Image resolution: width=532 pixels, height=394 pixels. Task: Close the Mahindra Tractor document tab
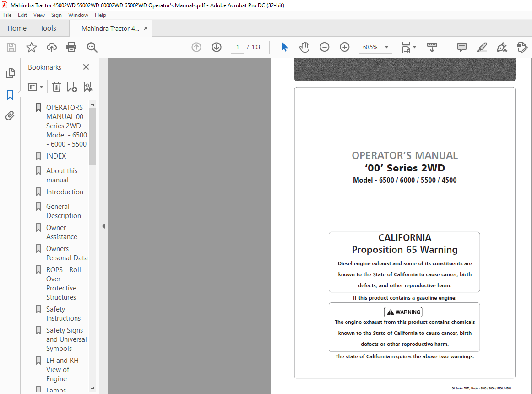146,28
